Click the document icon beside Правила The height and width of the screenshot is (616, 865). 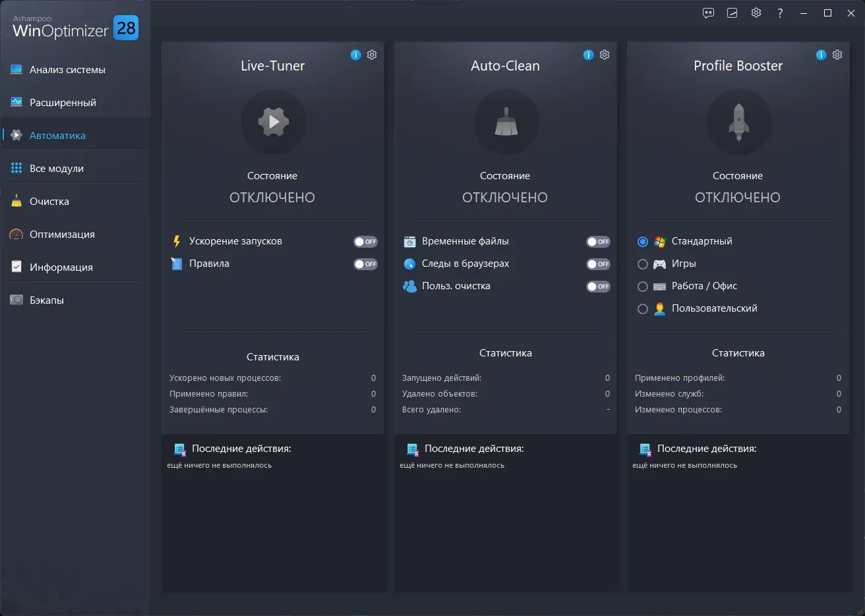coord(177,264)
